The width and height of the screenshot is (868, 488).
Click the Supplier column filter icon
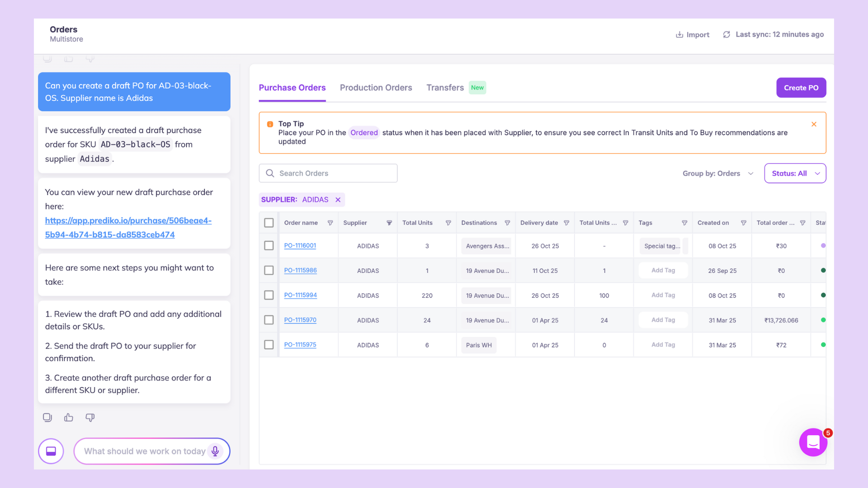click(389, 223)
